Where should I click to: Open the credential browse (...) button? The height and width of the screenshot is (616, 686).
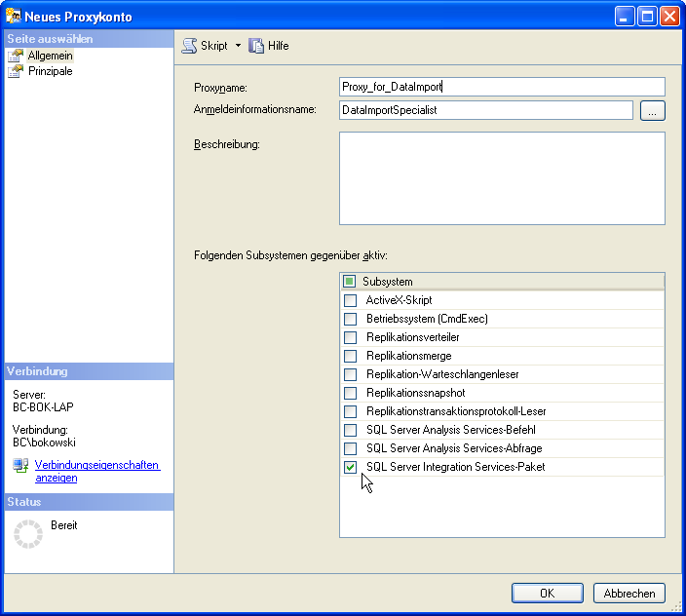point(652,110)
